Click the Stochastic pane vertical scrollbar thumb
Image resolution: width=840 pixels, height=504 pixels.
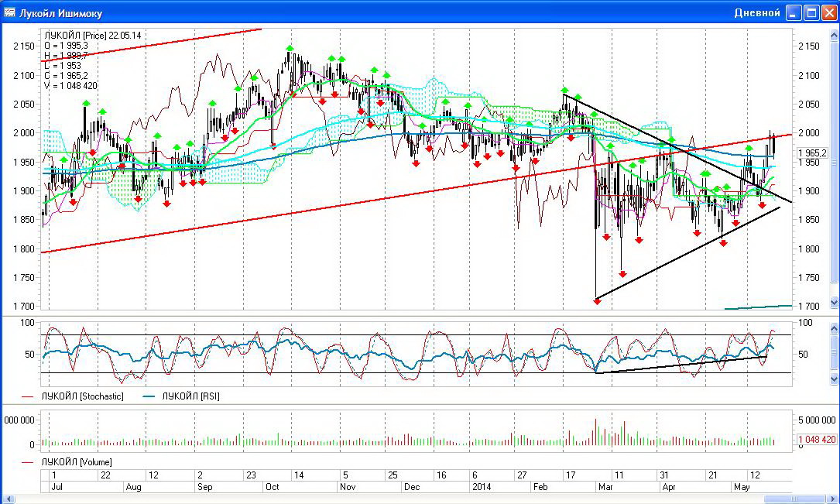click(834, 353)
